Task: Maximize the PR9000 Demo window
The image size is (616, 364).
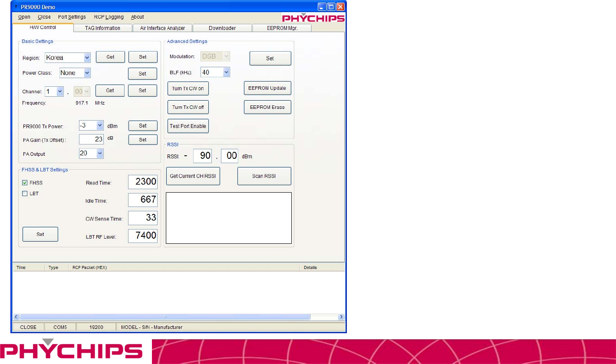Action: coord(331,7)
